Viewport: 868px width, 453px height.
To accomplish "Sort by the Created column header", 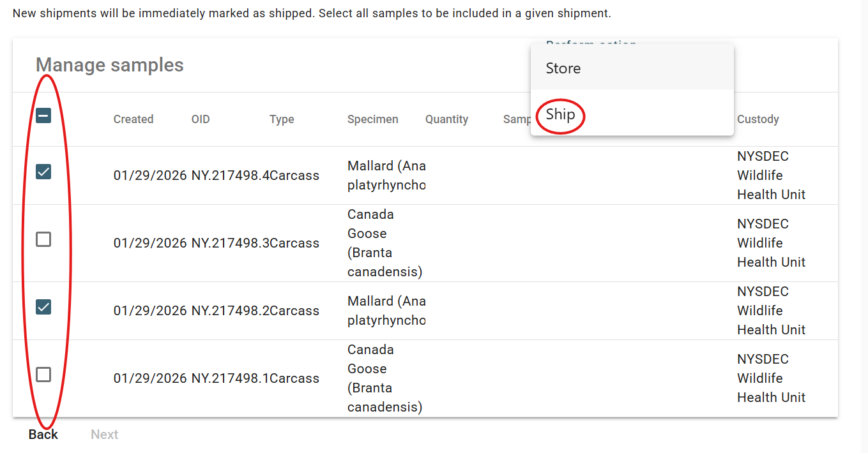I will pyautogui.click(x=133, y=119).
